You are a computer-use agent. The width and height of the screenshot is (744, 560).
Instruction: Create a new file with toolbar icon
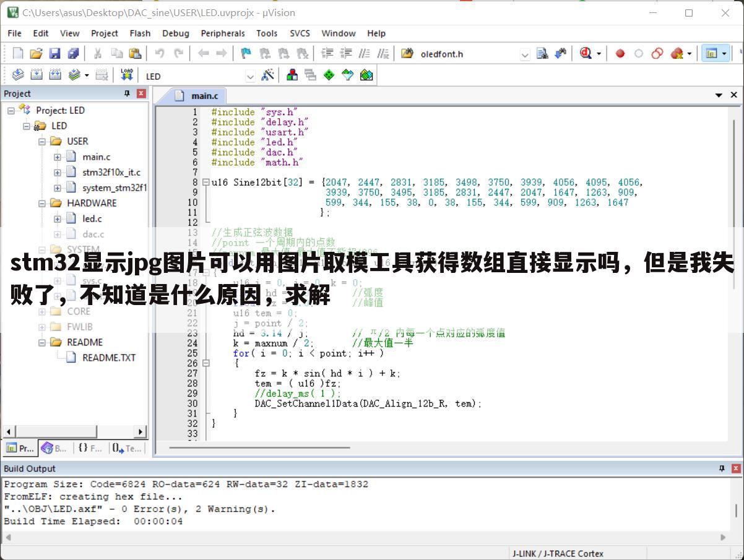pyautogui.click(x=18, y=54)
